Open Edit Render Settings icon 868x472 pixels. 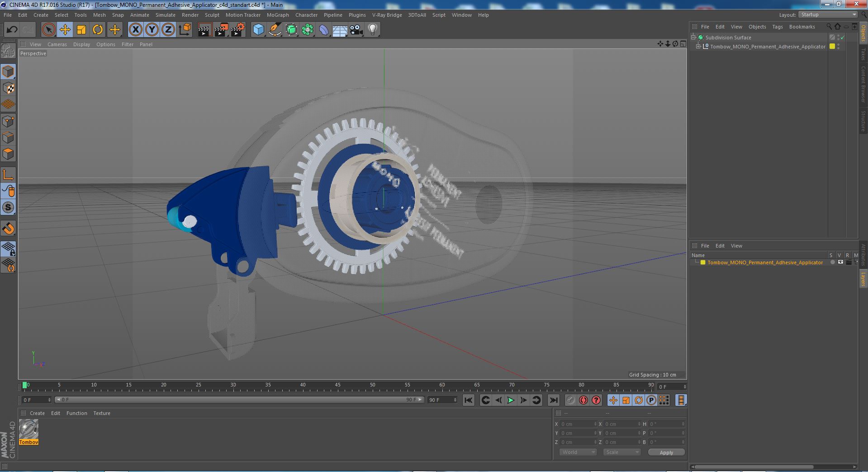(237, 30)
